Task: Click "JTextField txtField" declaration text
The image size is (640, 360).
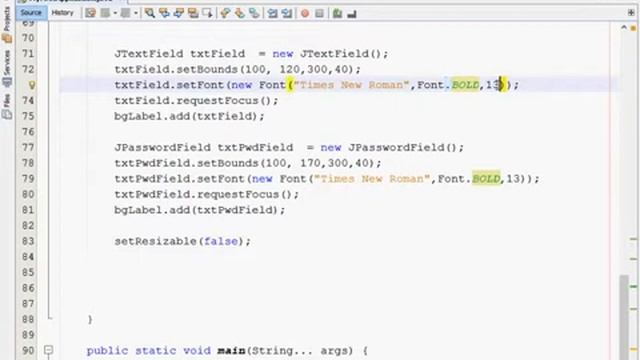Action: (180, 54)
